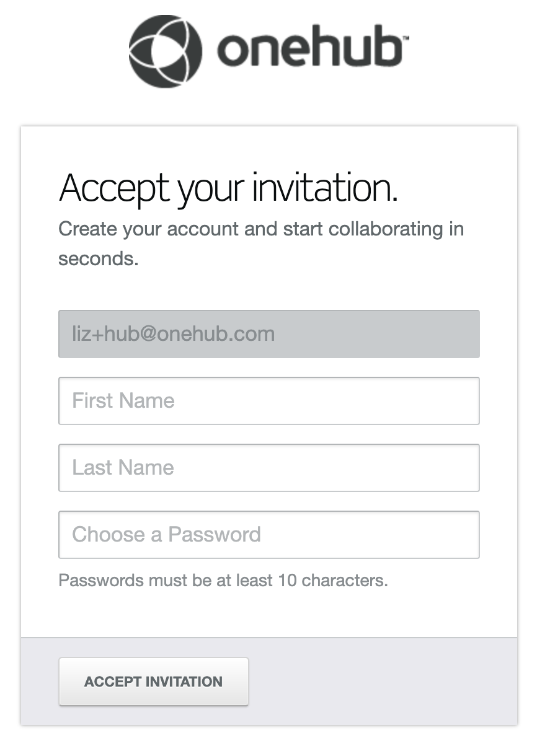The height and width of the screenshot is (756, 537).
Task: Click the trademark symbol beside onehub
Action: 406,39
